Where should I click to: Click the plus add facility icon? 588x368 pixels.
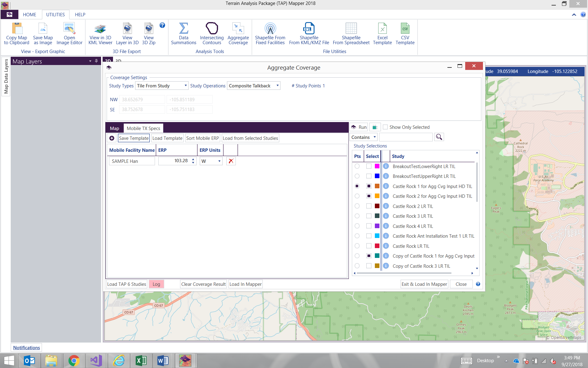[x=112, y=138]
